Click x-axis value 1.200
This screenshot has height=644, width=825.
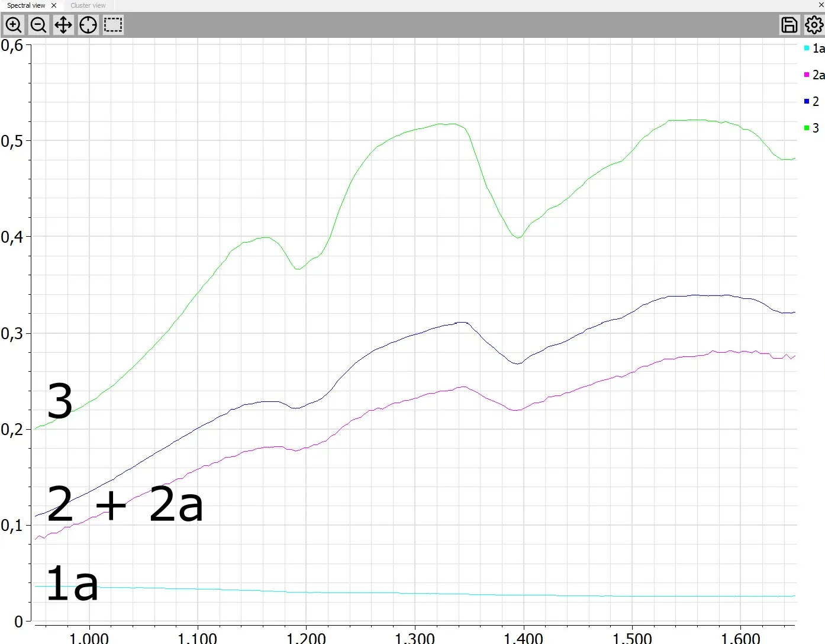click(306, 637)
